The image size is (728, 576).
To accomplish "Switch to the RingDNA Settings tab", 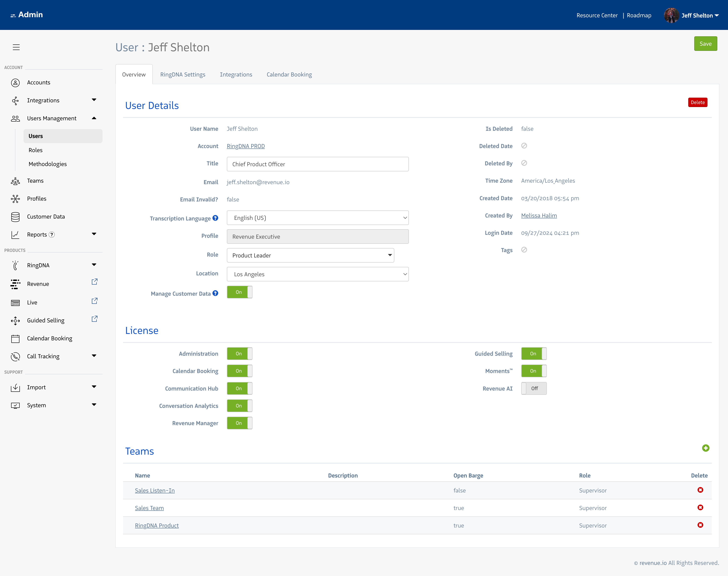I will [182, 75].
